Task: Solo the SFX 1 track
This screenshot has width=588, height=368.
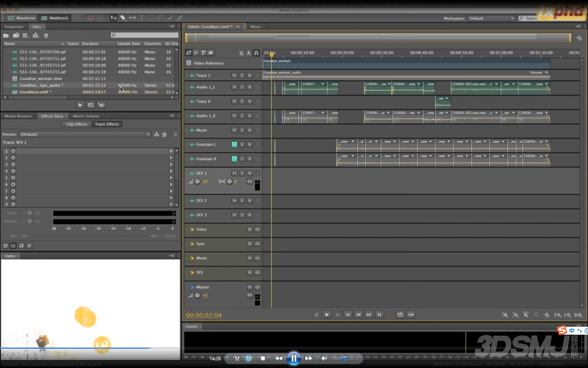Action: [x=242, y=174]
